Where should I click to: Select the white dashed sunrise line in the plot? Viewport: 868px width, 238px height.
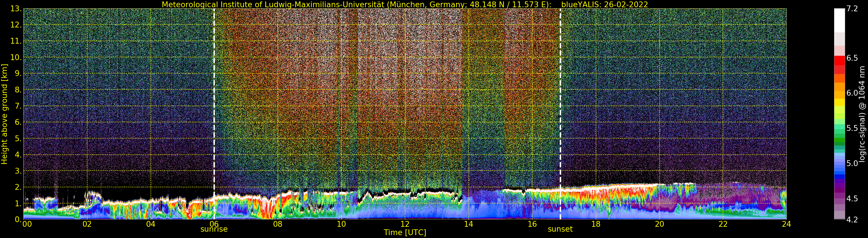214,114
